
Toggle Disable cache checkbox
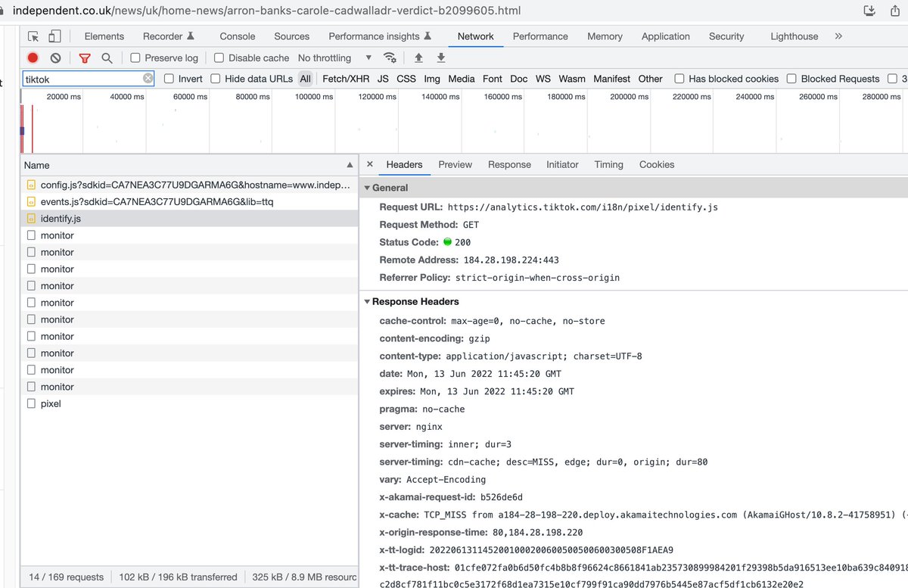pos(219,58)
